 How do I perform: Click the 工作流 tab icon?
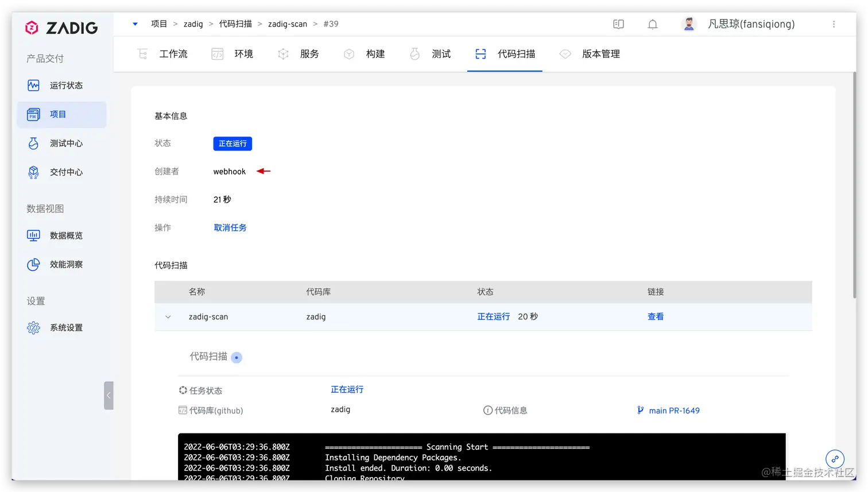[x=142, y=54]
